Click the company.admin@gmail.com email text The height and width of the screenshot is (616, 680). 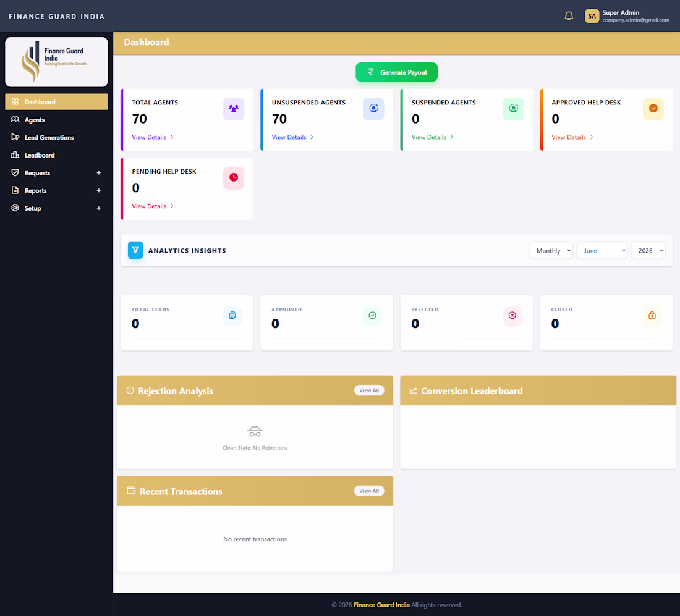(635, 20)
